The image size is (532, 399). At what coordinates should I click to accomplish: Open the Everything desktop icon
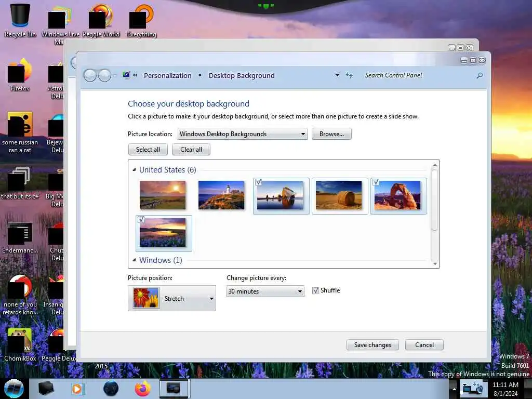(x=141, y=20)
